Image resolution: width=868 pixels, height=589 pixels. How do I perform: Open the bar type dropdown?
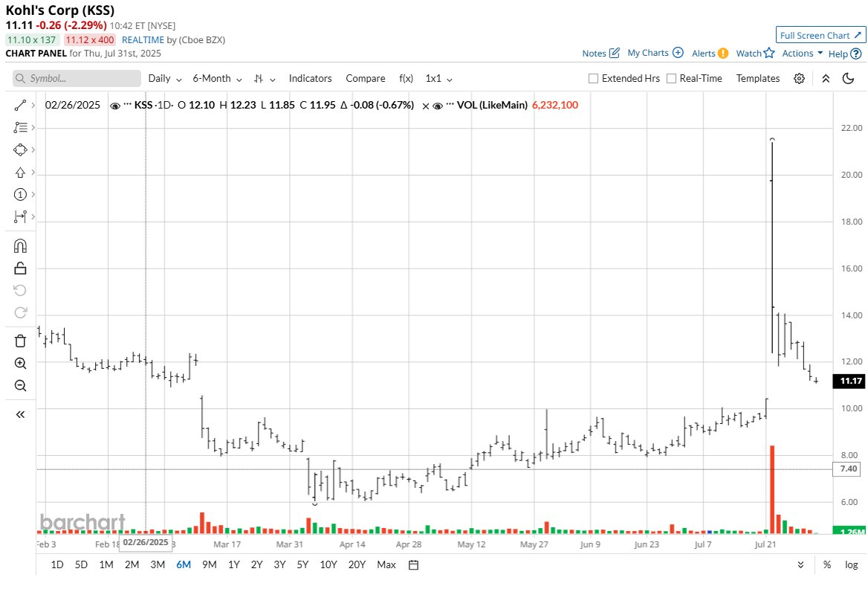pyautogui.click(x=265, y=79)
